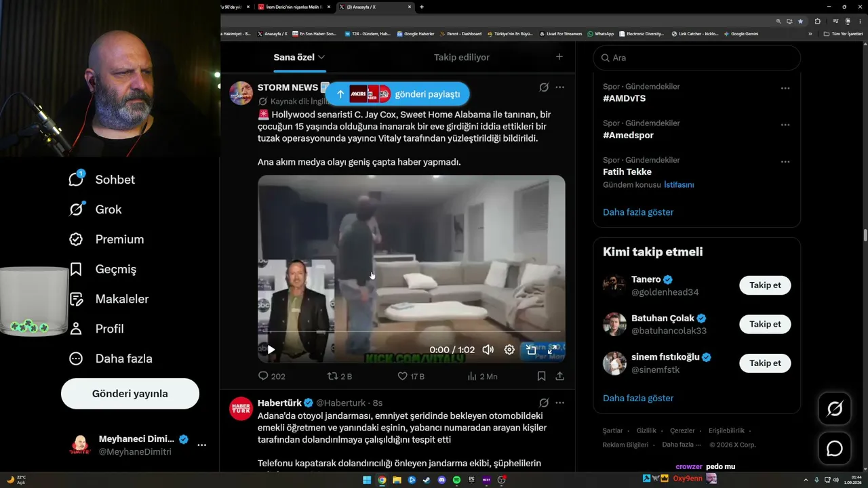
Task: Open the Google Gemini bookmark
Action: (741, 34)
